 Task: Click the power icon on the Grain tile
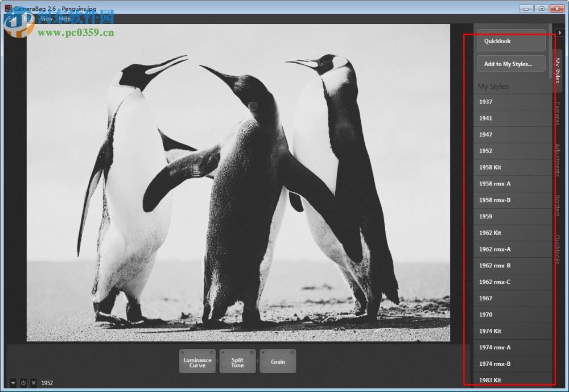pyautogui.click(x=292, y=352)
